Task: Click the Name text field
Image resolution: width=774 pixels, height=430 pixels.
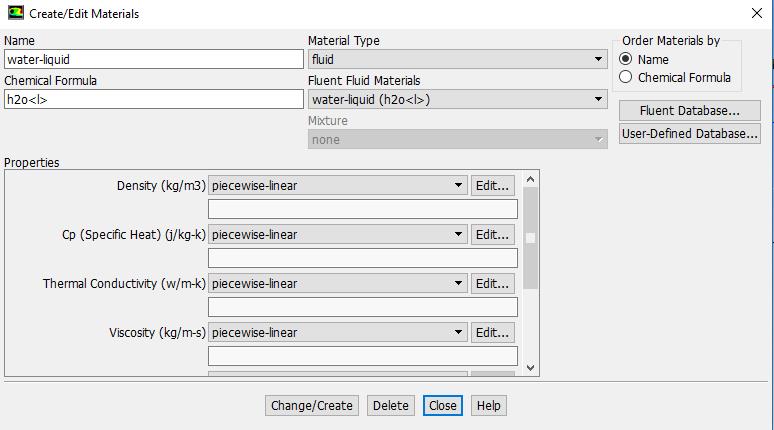Action: (153, 59)
